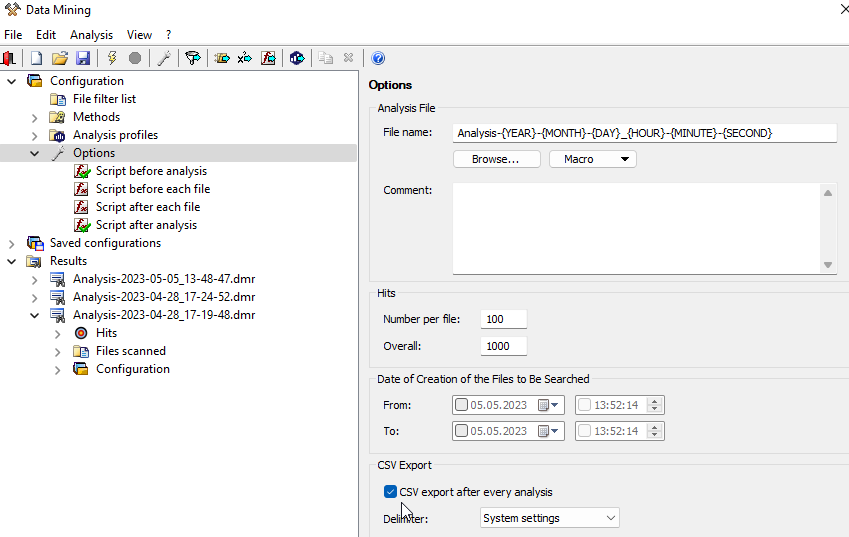Click the red Hits target icon
Viewport: 849px width, 537px height.
pos(81,333)
